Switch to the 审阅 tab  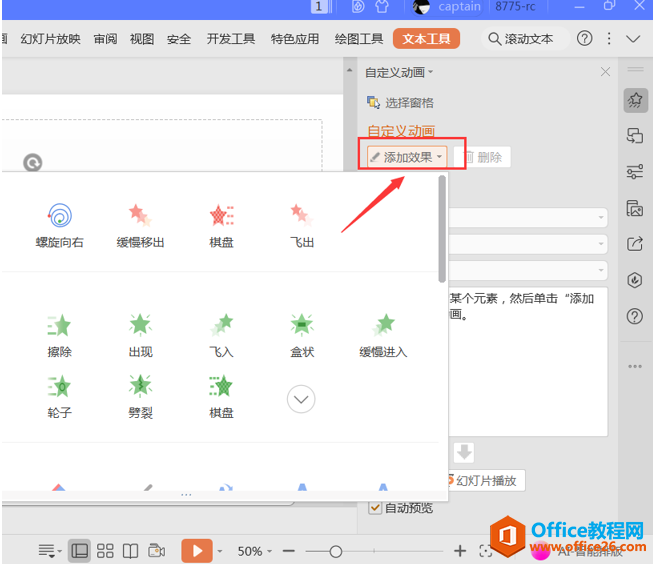coord(105,39)
